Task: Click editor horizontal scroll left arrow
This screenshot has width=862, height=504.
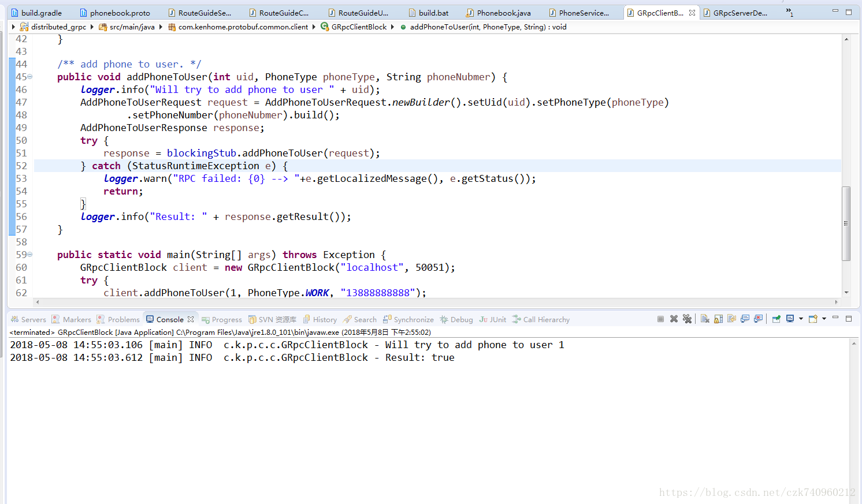Action: [x=38, y=302]
